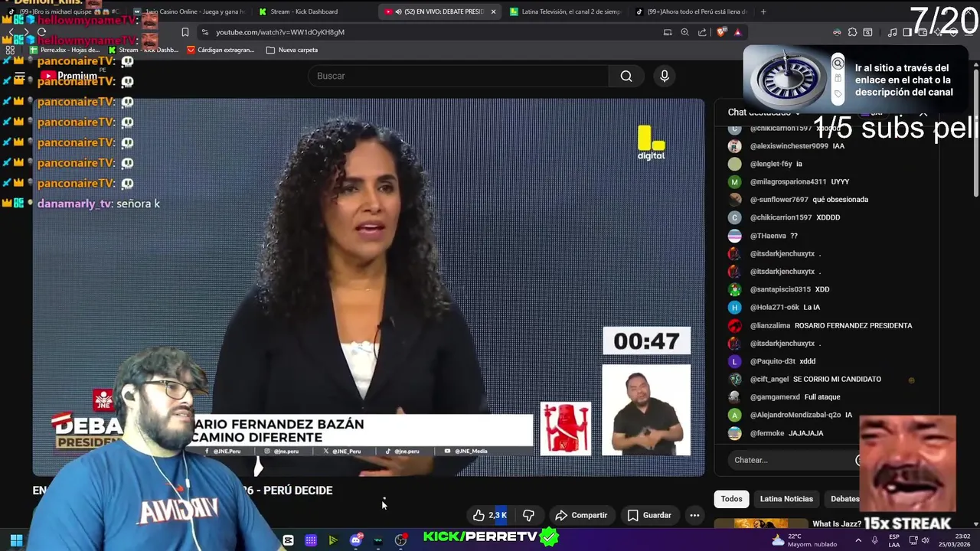This screenshot has height=551, width=980.
Task: Click the share icon in address bar
Action: [x=702, y=32]
